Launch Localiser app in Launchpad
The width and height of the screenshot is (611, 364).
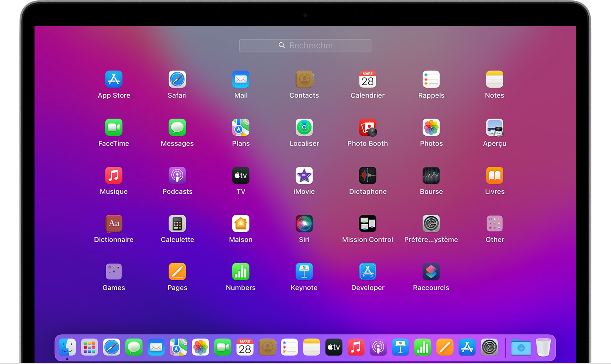click(304, 128)
